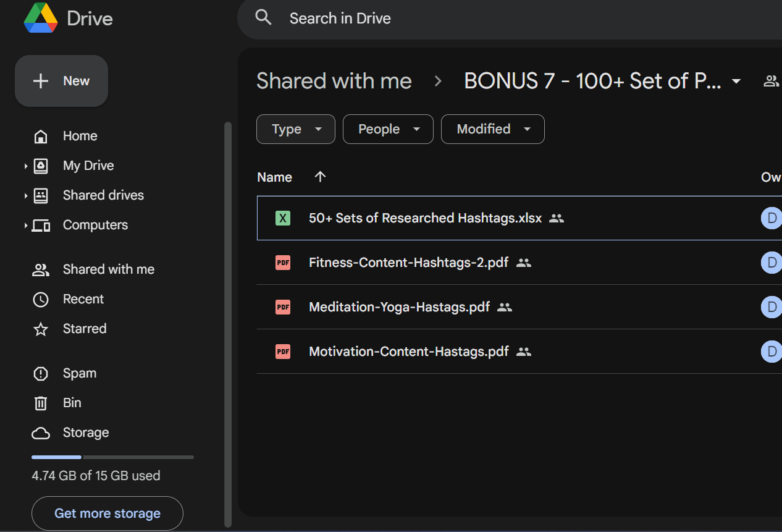Click the green Excel icon of Hashtags.xlsx

(x=283, y=218)
